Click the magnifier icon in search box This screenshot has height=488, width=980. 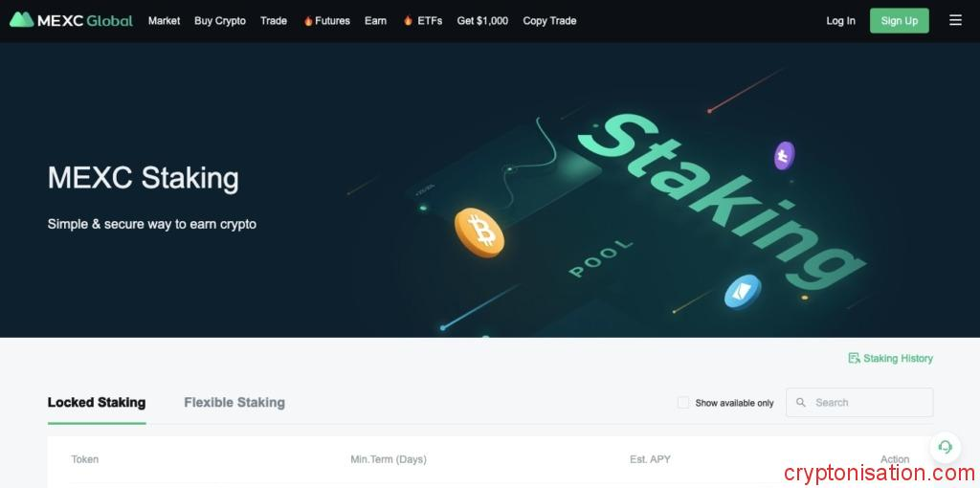pyautogui.click(x=801, y=403)
